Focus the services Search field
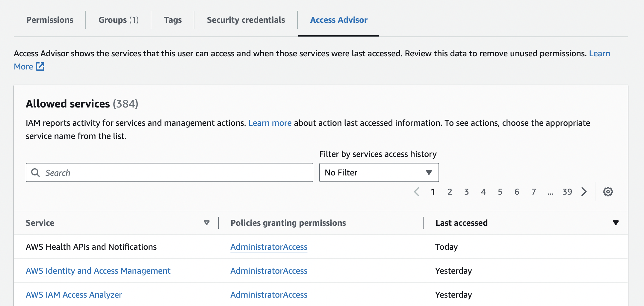Viewport: 644px width, 306px height. click(169, 172)
